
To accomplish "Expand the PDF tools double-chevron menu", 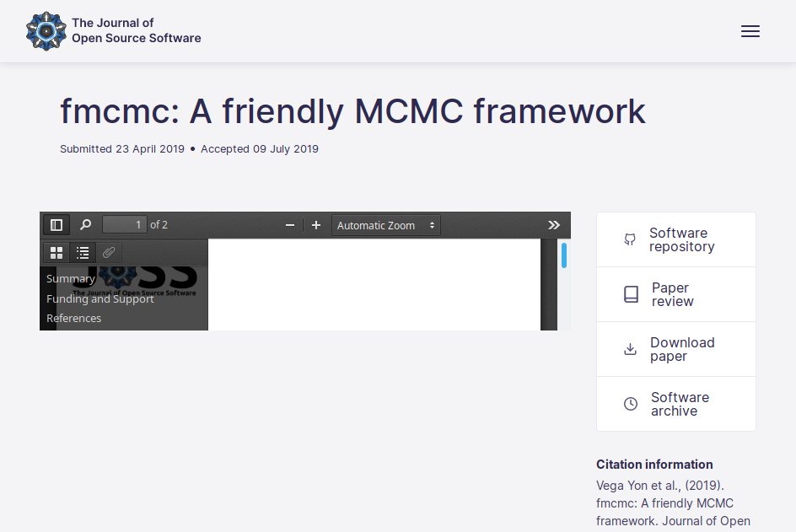I will point(554,225).
